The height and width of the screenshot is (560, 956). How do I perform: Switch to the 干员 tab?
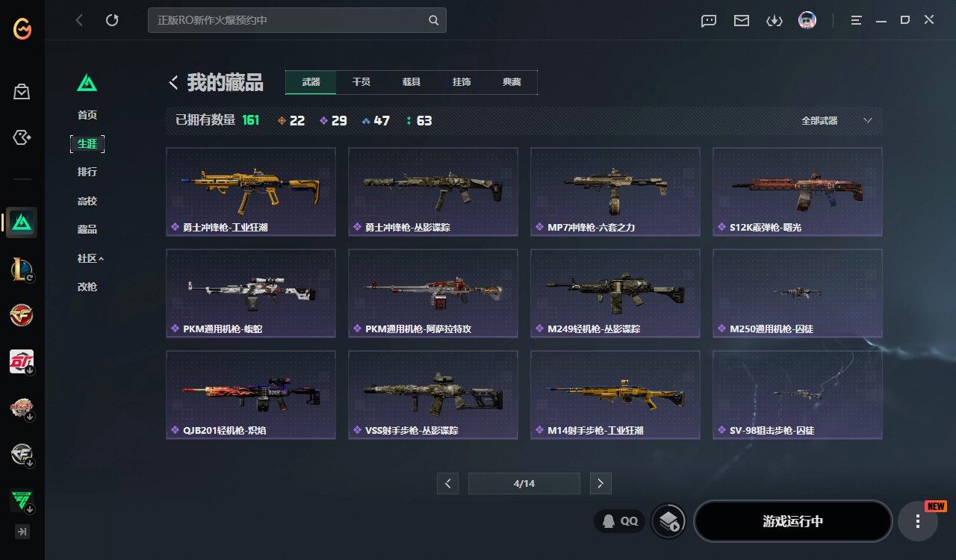[361, 82]
